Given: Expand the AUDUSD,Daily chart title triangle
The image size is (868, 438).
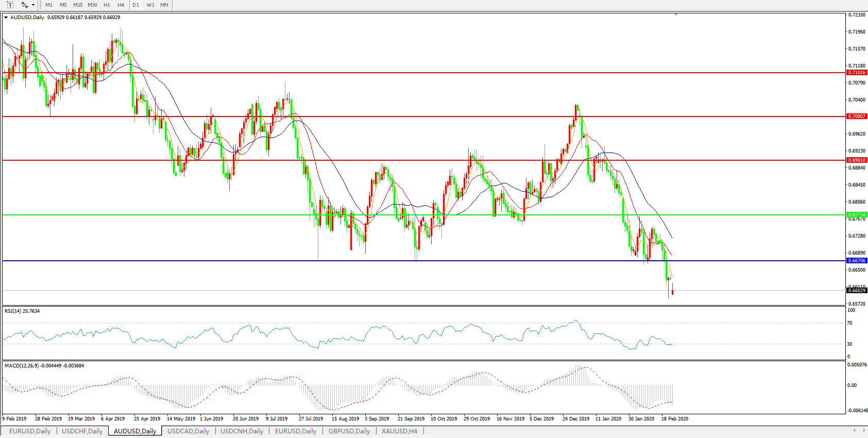Looking at the screenshot, I should pyautogui.click(x=6, y=18).
